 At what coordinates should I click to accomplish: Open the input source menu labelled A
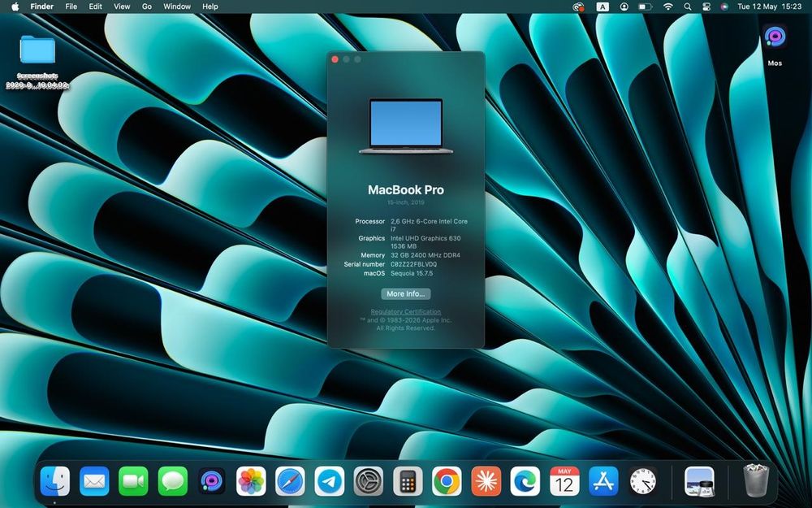pos(603,7)
